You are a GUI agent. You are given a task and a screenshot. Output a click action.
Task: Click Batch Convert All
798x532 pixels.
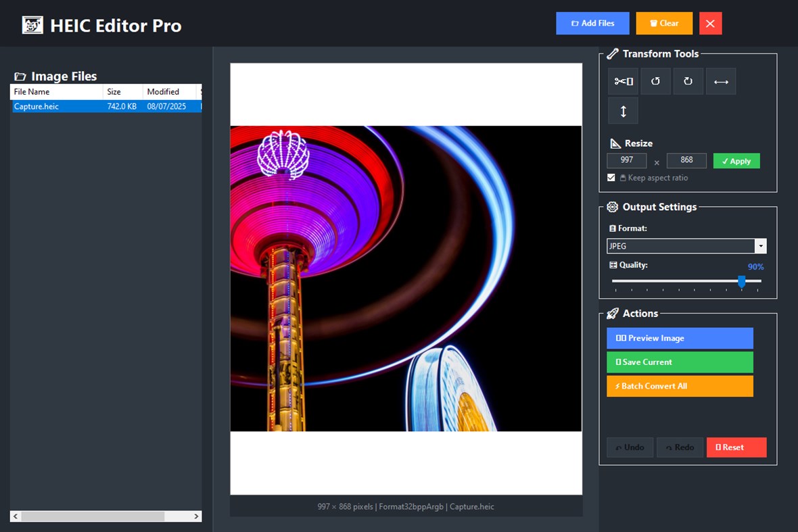(680, 386)
